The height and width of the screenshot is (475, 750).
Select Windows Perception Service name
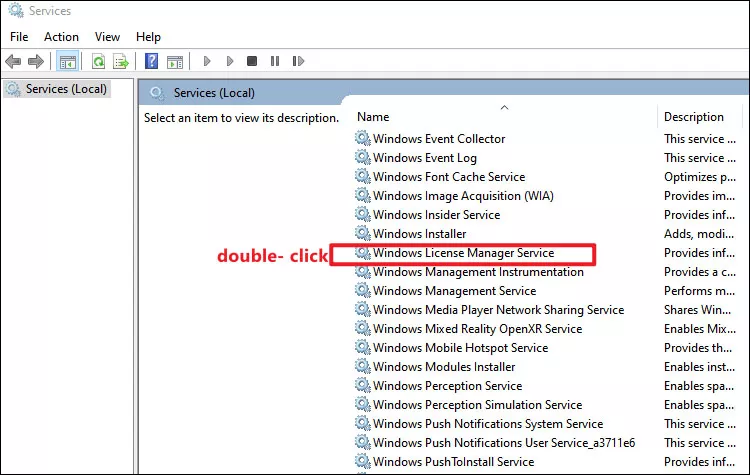click(448, 386)
